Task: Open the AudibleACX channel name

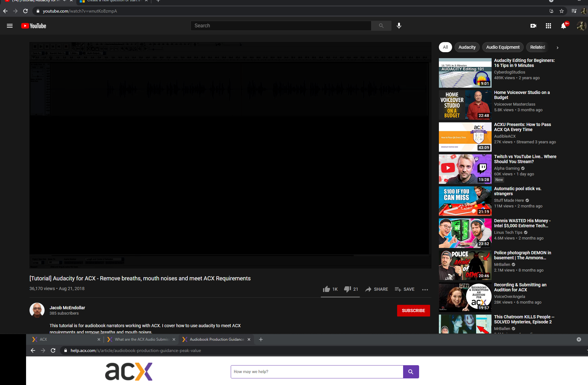Action: pyautogui.click(x=505, y=136)
